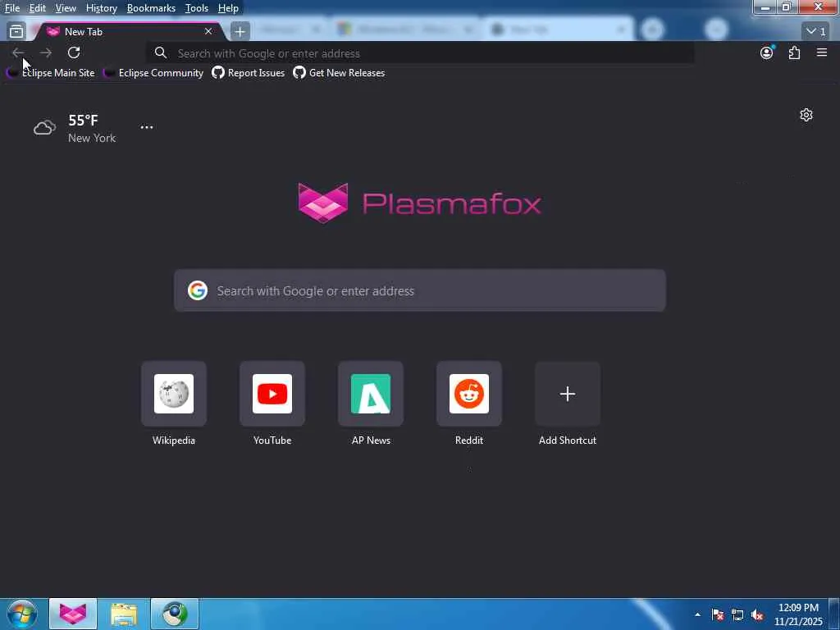Click the address bar search field
The image size is (840, 630).
tap(421, 53)
